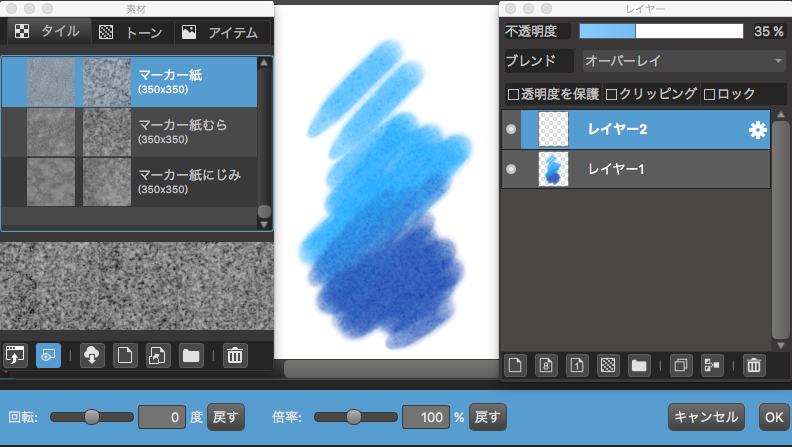Switch to the アイテム tab
792x447 pixels.
222,32
